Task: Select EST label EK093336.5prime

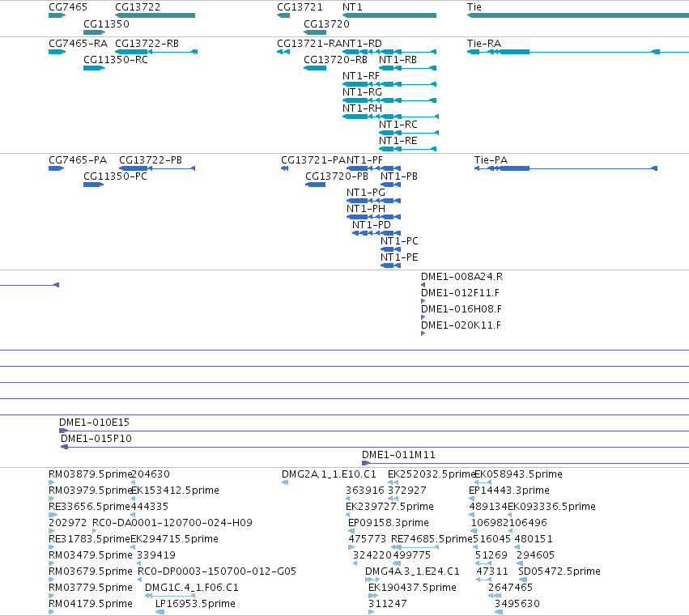Action: 552,507
